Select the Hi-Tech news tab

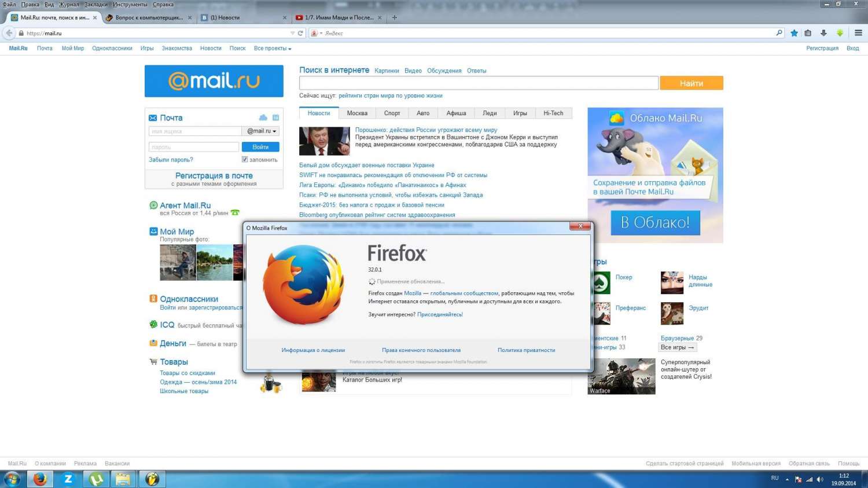point(553,113)
